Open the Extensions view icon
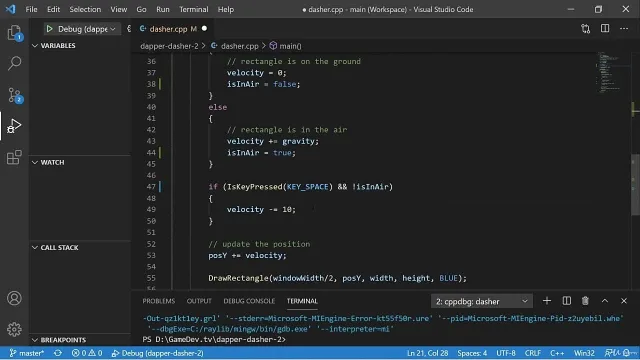The height and width of the screenshot is (360, 640). [14, 157]
